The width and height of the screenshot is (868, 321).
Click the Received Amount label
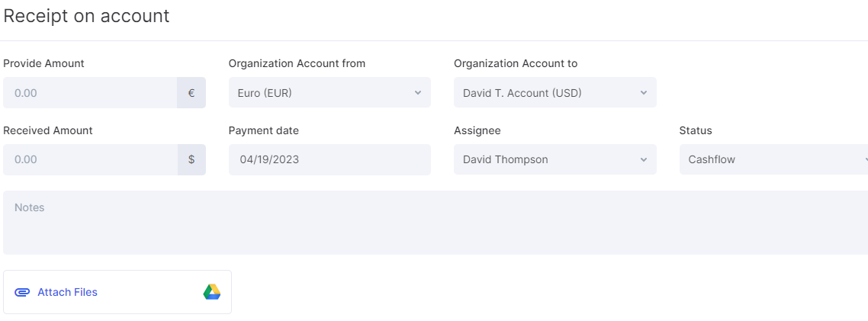pyautogui.click(x=48, y=131)
